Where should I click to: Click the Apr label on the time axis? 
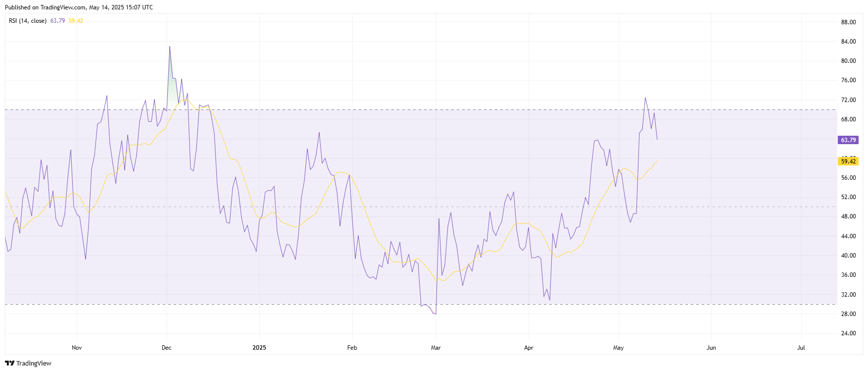click(529, 348)
